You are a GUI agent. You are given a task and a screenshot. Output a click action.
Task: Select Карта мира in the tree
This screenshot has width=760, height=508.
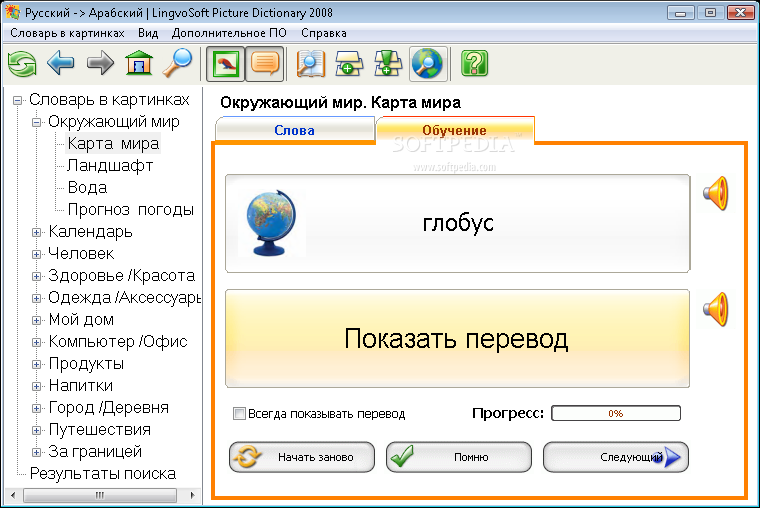(x=113, y=143)
